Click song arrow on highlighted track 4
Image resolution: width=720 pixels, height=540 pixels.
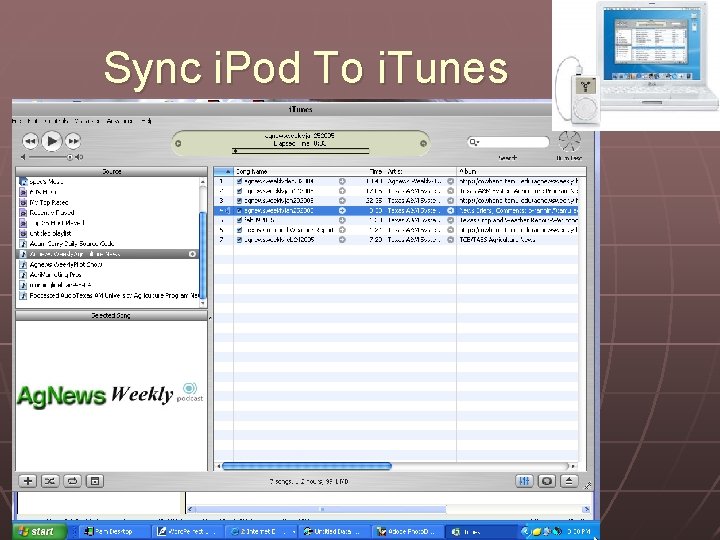[x=342, y=210]
